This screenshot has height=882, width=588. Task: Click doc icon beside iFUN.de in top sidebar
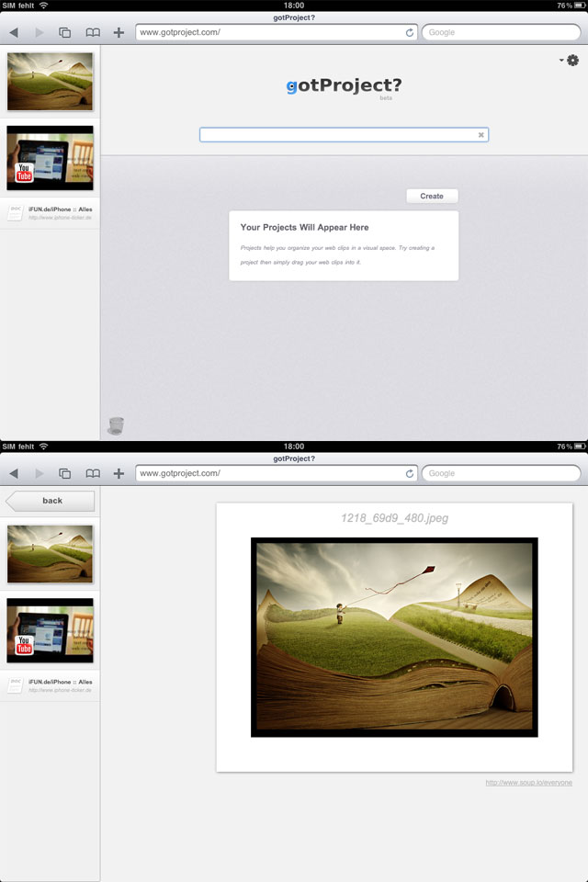click(x=16, y=213)
